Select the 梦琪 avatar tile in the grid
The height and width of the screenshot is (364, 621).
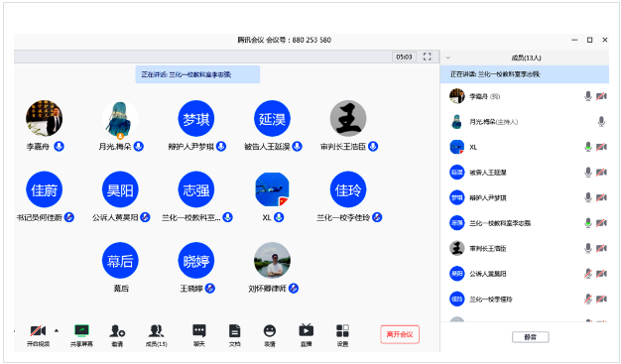[196, 119]
